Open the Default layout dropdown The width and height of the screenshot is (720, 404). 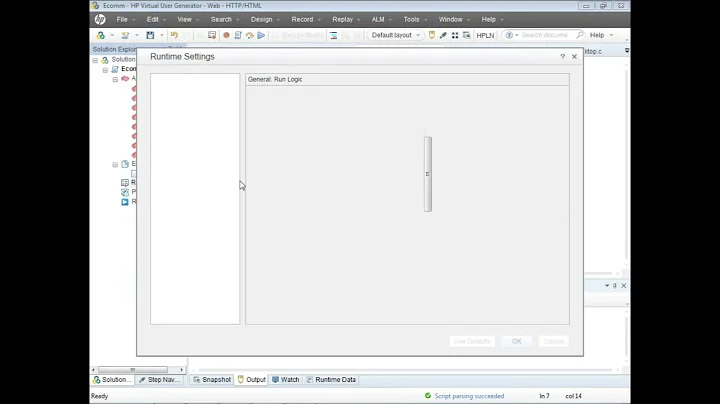(394, 35)
